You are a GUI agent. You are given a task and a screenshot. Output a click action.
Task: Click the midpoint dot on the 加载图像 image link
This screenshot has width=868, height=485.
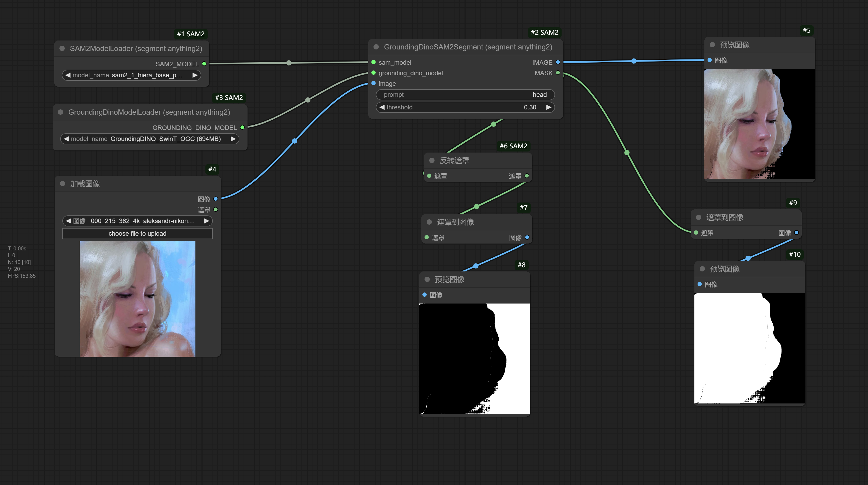(x=295, y=141)
